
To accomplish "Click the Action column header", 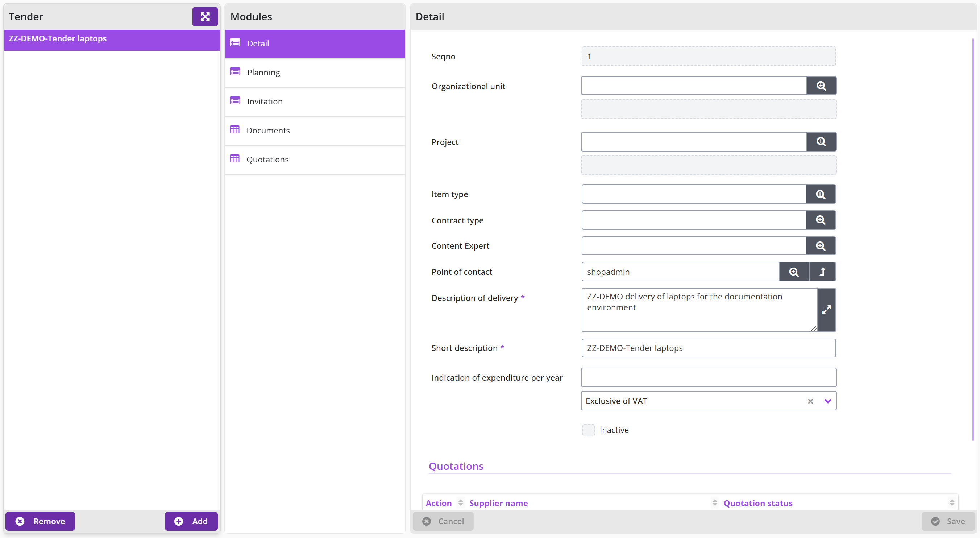I will 438,502.
